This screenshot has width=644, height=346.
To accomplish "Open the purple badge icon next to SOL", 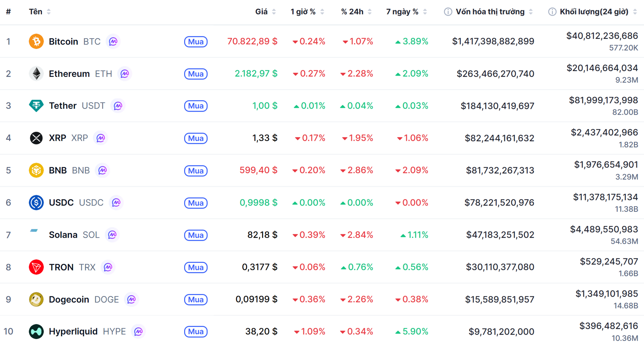I will (x=112, y=235).
